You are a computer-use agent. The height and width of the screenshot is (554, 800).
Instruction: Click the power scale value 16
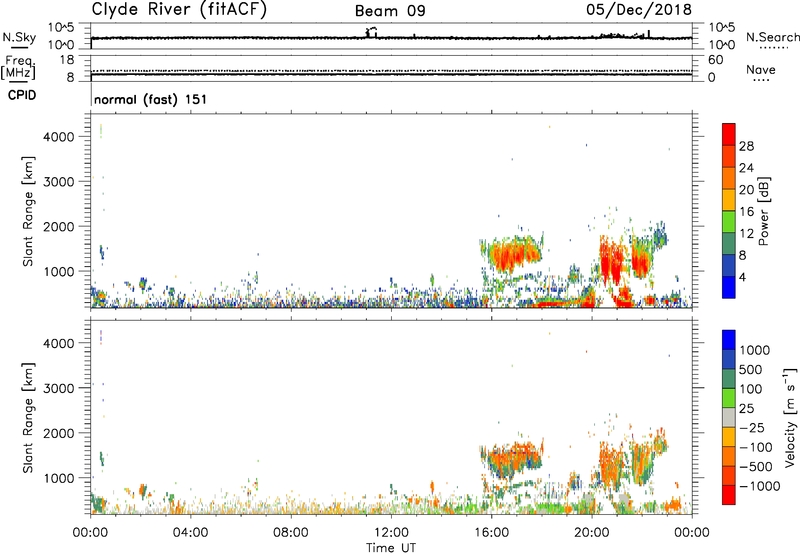pos(746,212)
